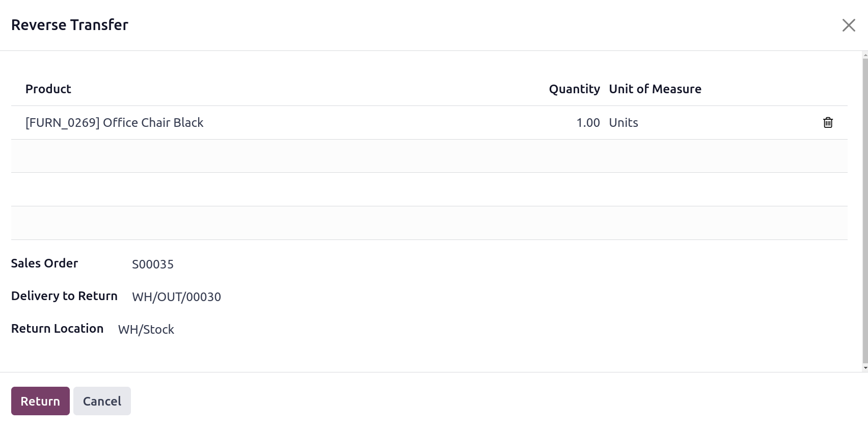The width and height of the screenshot is (868, 428).
Task: Open the WH/Stock return location
Action: [x=146, y=330]
